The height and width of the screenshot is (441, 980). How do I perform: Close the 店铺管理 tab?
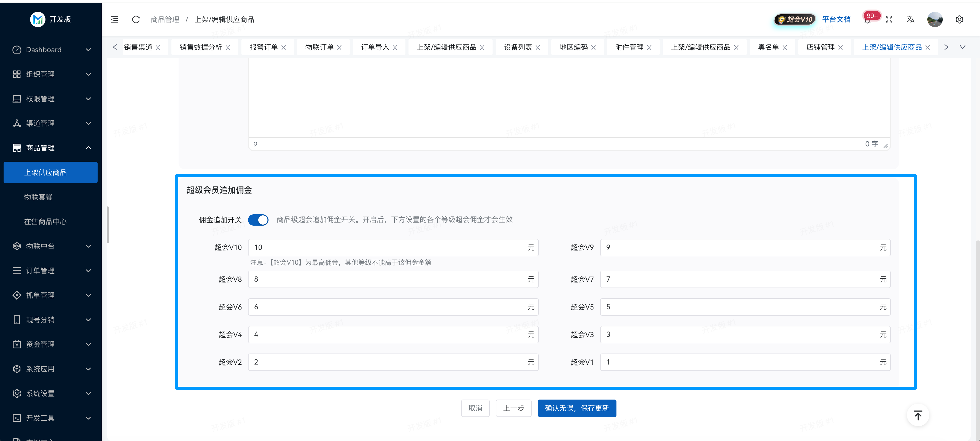click(x=841, y=48)
